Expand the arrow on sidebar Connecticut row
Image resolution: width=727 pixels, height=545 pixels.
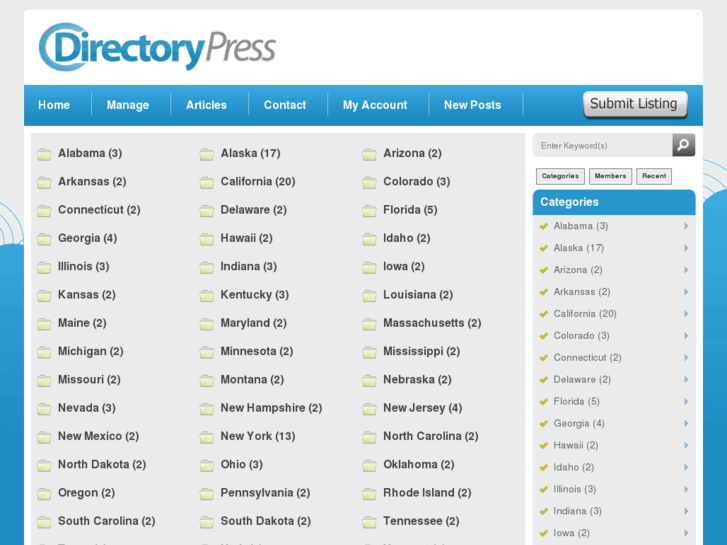686,358
